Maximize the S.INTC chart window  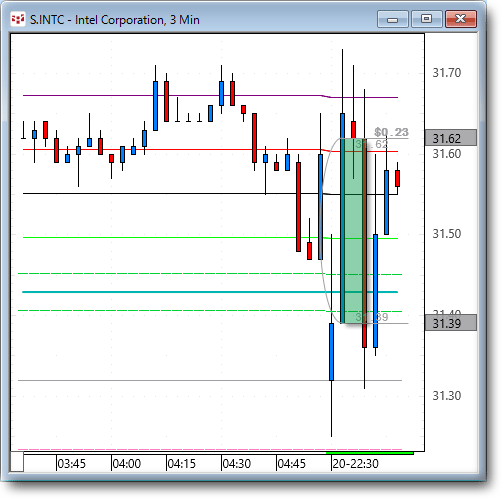pyautogui.click(x=426, y=19)
